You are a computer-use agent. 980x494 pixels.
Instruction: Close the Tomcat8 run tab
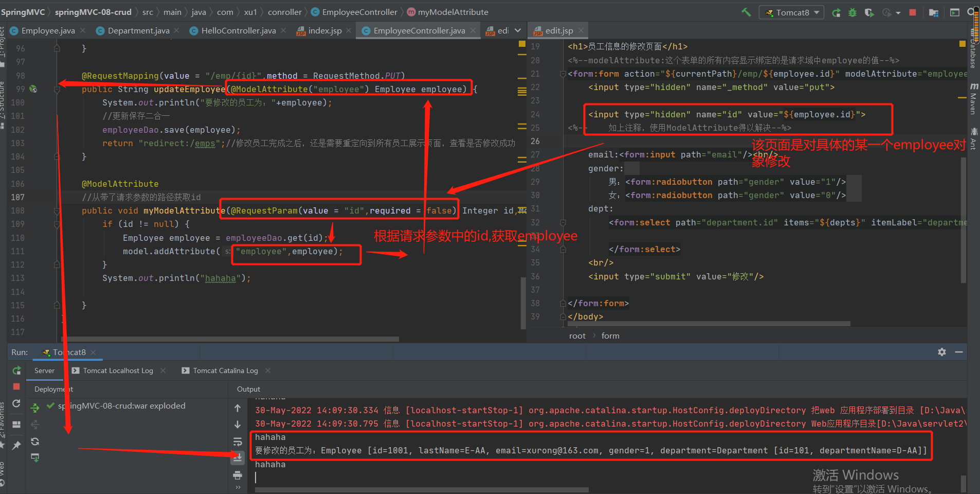(x=93, y=352)
